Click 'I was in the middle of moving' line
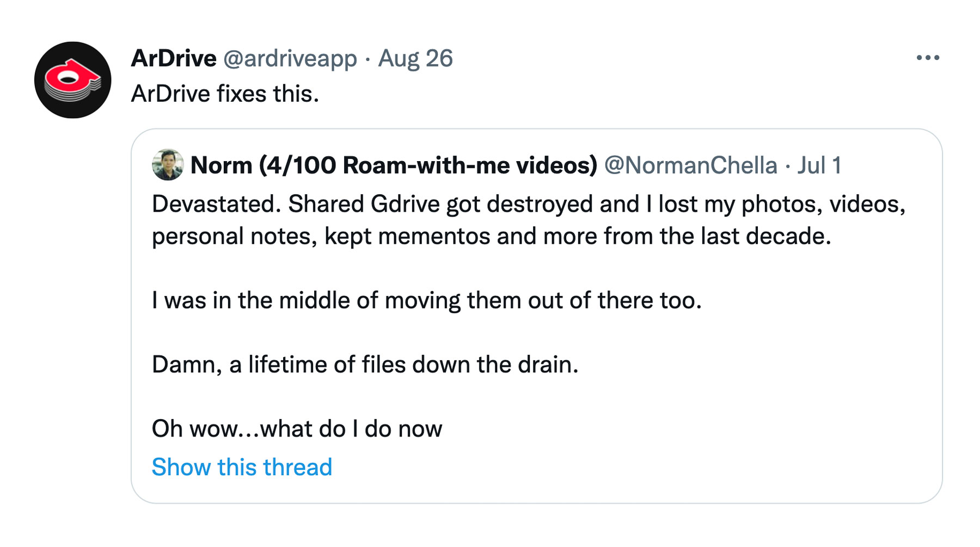Viewport: 980px width, 547px height. [x=427, y=300]
